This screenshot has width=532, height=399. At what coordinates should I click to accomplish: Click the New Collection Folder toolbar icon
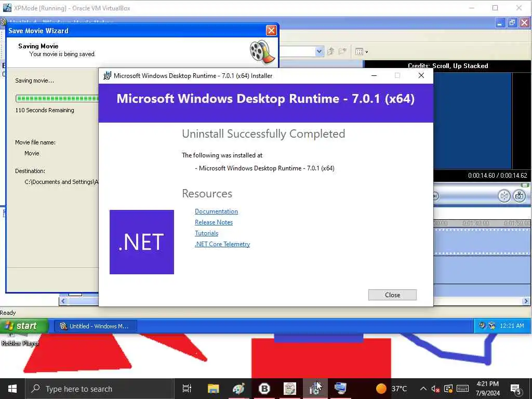(342, 51)
